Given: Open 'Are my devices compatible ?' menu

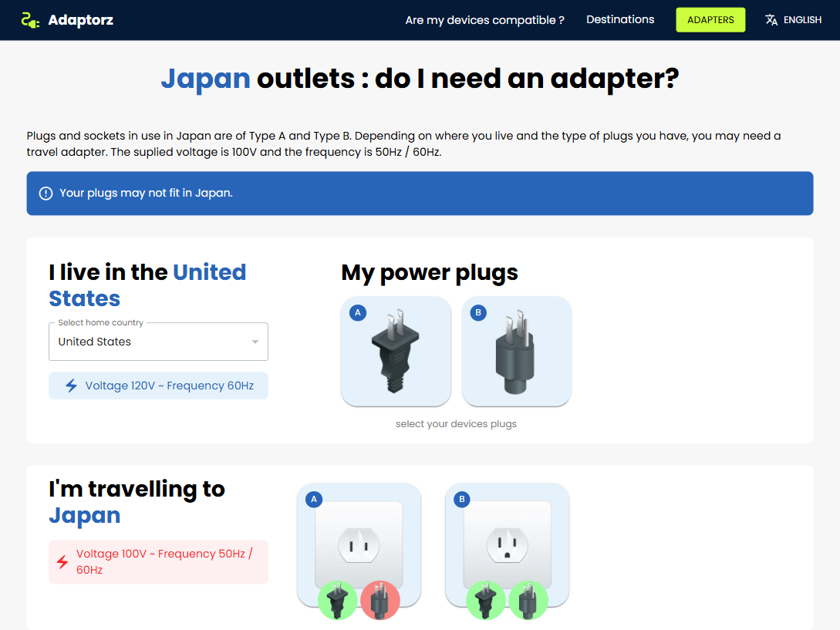Looking at the screenshot, I should [x=485, y=20].
